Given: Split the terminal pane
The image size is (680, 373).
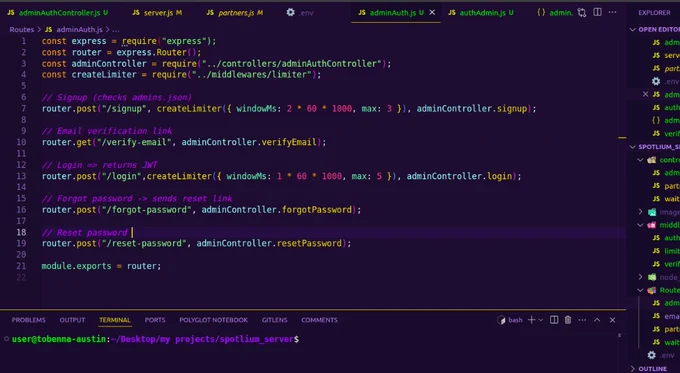Looking at the screenshot, I should 554,320.
